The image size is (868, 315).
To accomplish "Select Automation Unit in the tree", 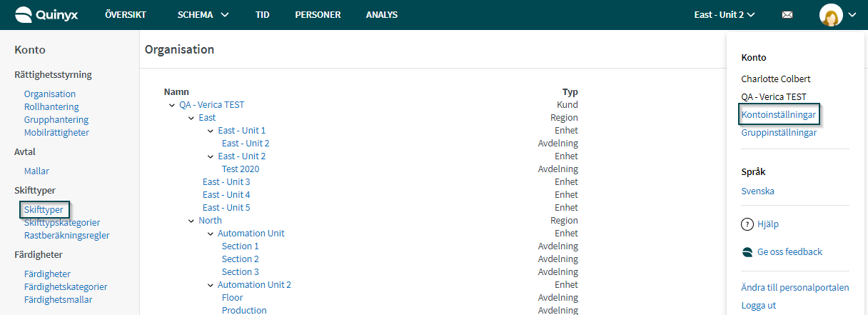I will point(251,234).
